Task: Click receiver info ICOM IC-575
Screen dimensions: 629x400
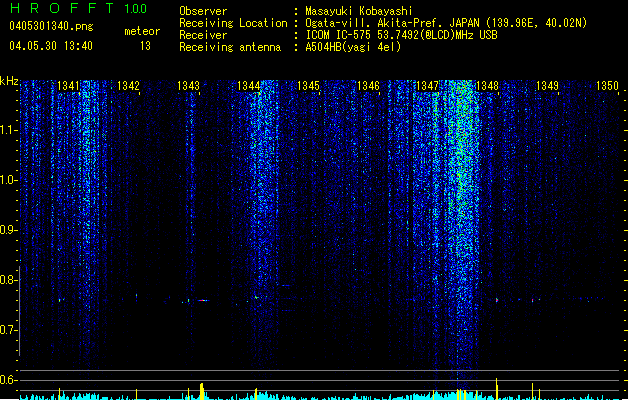Action: pyautogui.click(x=401, y=35)
